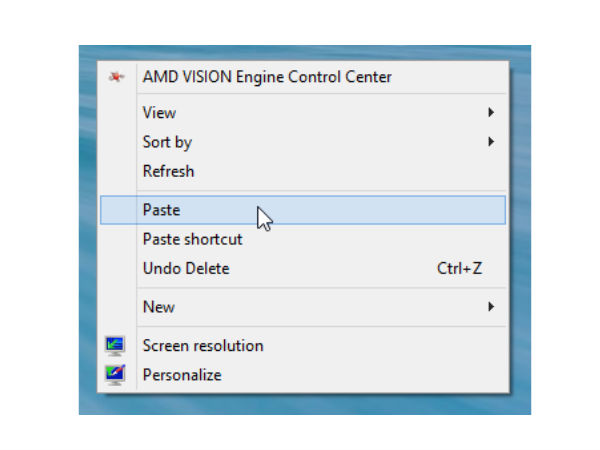The width and height of the screenshot is (600, 450).
Task: Open the New submenu item
Action: 159,307
